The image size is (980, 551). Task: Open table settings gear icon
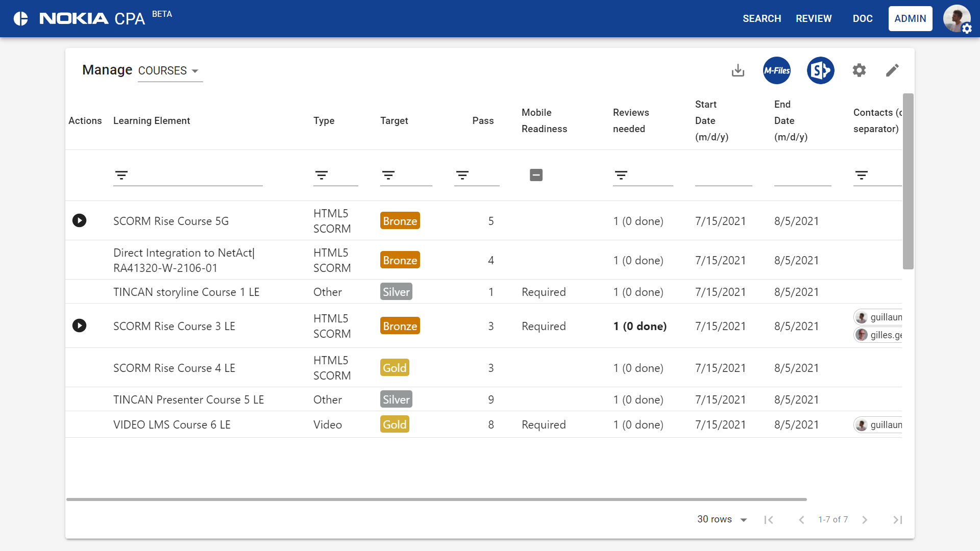[859, 70]
